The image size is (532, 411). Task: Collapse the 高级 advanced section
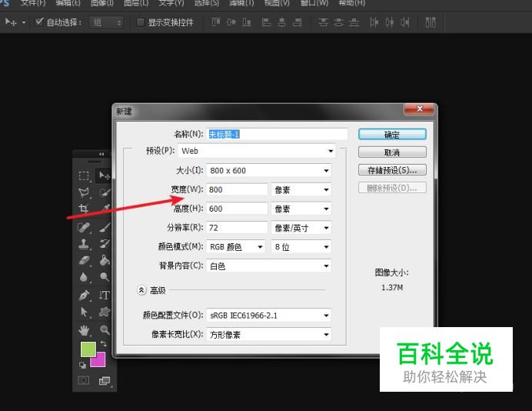point(141,290)
